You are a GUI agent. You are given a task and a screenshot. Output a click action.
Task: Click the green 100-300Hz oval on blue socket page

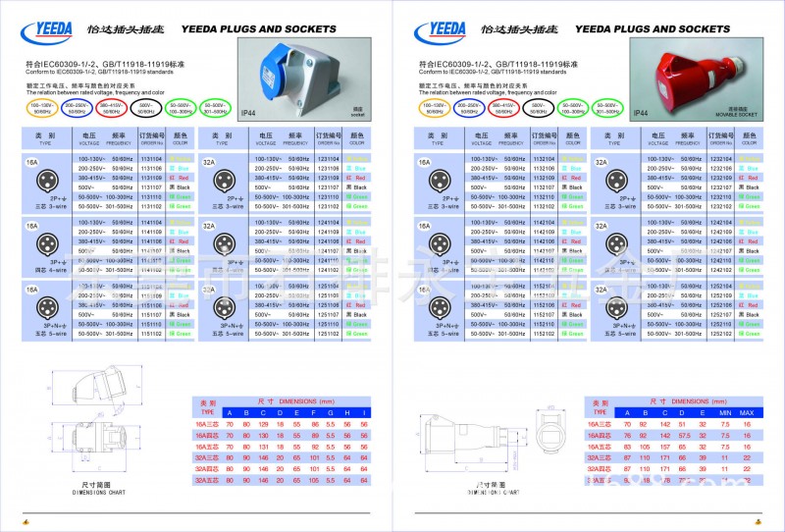tap(181, 108)
